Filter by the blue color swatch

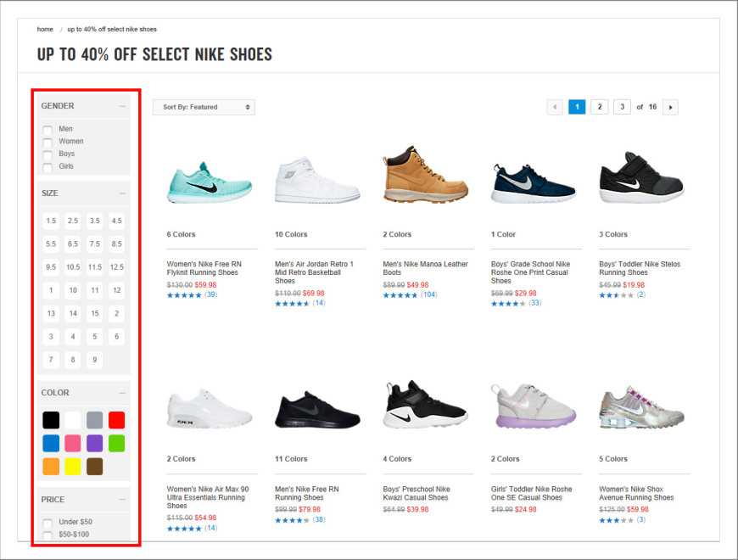point(51,443)
